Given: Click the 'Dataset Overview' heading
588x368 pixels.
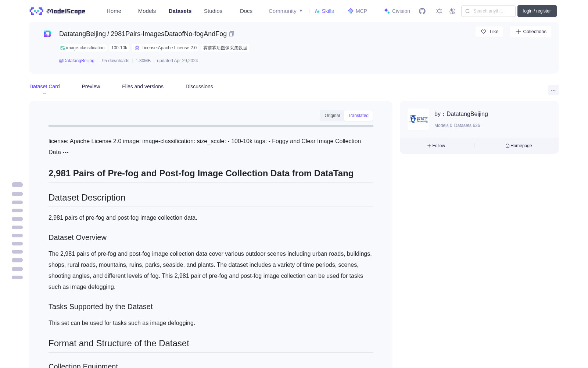Looking at the screenshot, I should (78, 237).
